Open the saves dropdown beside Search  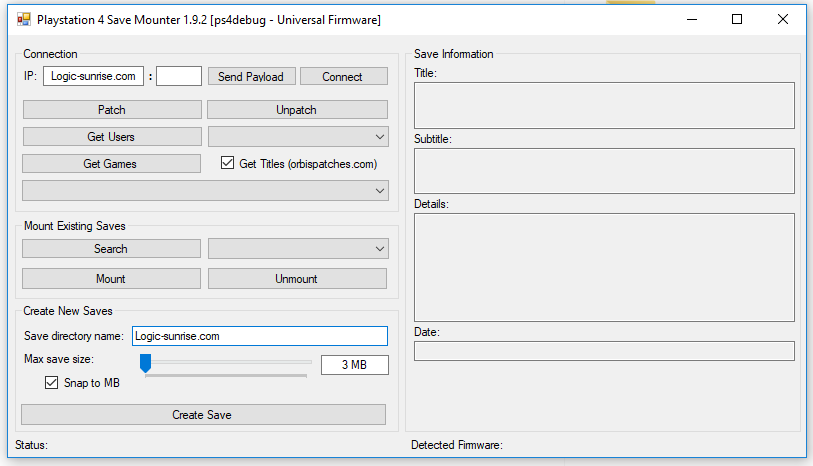pyautogui.click(x=297, y=249)
